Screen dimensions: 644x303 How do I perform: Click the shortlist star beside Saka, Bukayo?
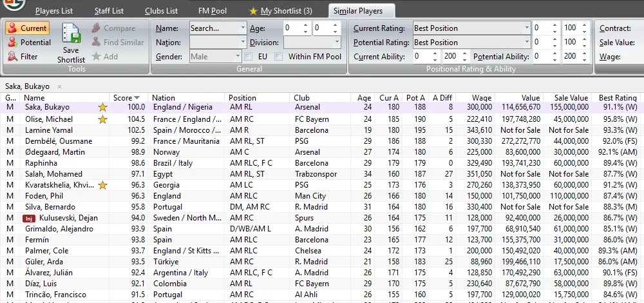point(102,107)
